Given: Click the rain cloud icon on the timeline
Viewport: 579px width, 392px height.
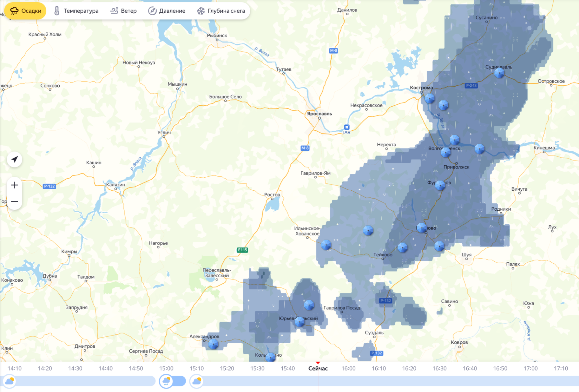Looking at the screenshot, I should pos(166,381).
